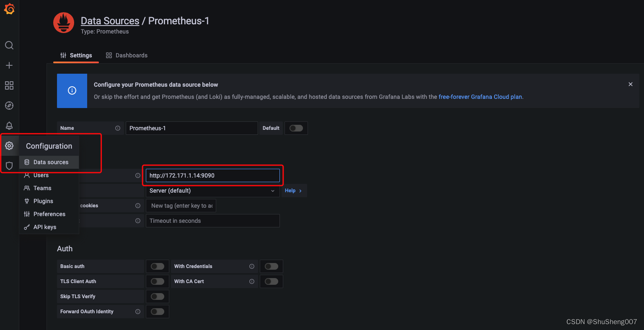Click the Type: Prometheus subtitle
Screen dimensions: 644x330
105,31
